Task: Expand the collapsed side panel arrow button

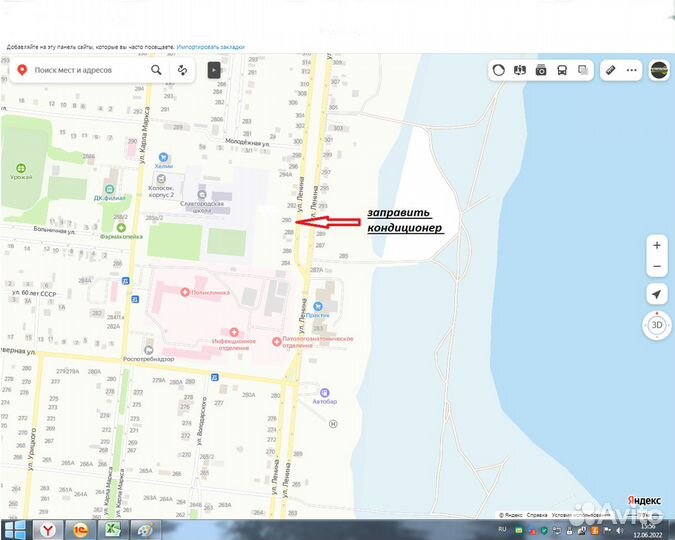Action: (214, 70)
